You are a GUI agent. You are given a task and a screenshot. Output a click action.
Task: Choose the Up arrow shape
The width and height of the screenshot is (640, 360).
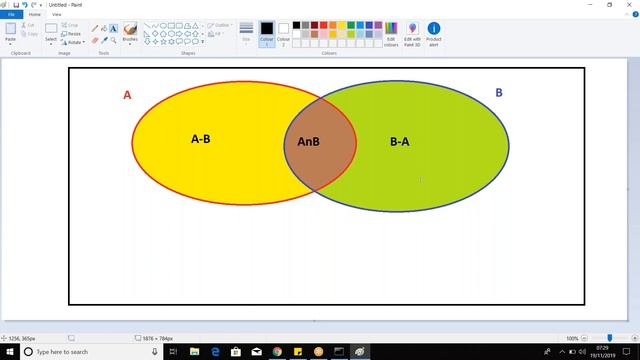tap(196, 33)
